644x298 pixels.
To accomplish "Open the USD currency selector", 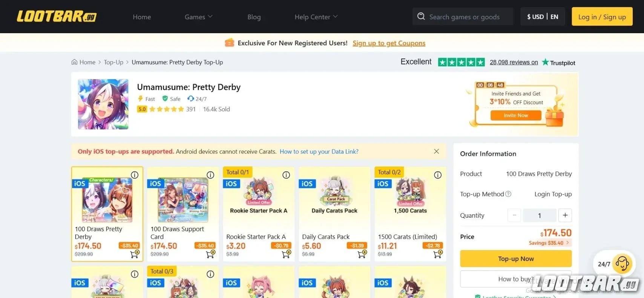I will [535, 16].
